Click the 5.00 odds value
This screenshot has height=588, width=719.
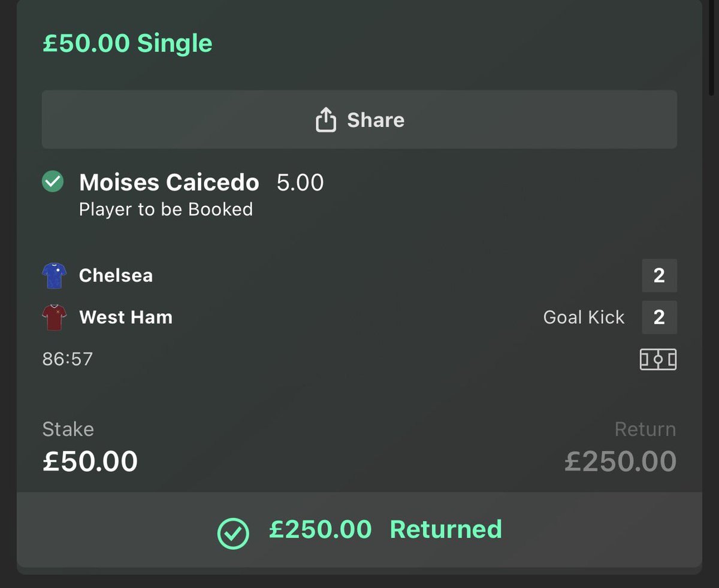(x=300, y=183)
